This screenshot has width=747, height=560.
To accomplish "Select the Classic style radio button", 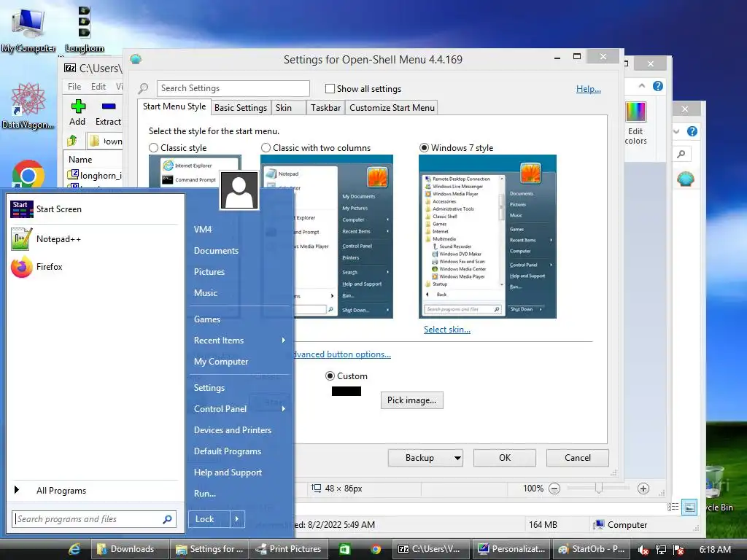I will click(x=153, y=147).
